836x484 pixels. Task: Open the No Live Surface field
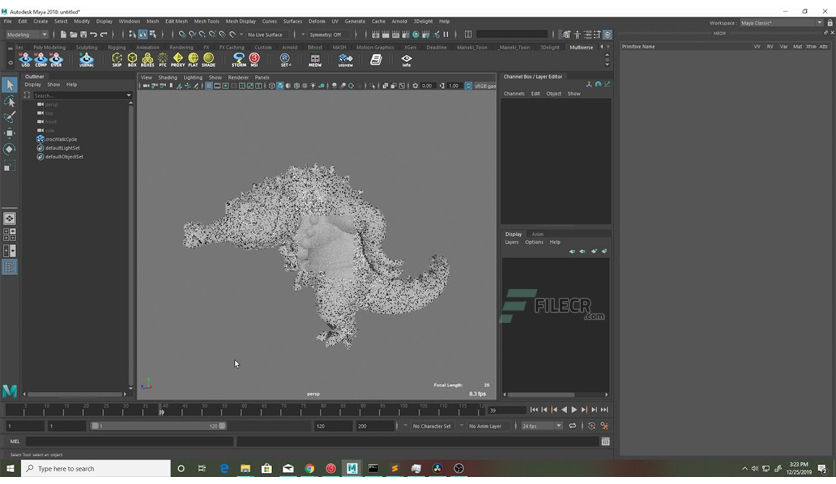[x=266, y=35]
